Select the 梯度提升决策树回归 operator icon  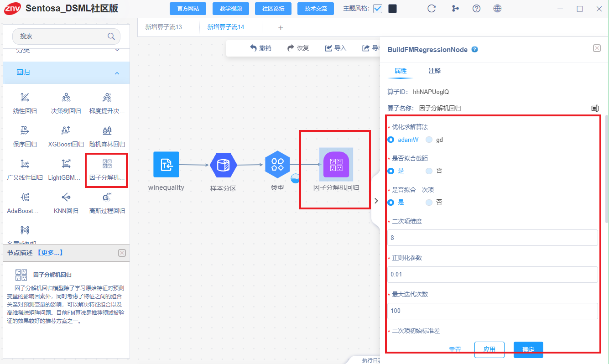pyautogui.click(x=107, y=97)
